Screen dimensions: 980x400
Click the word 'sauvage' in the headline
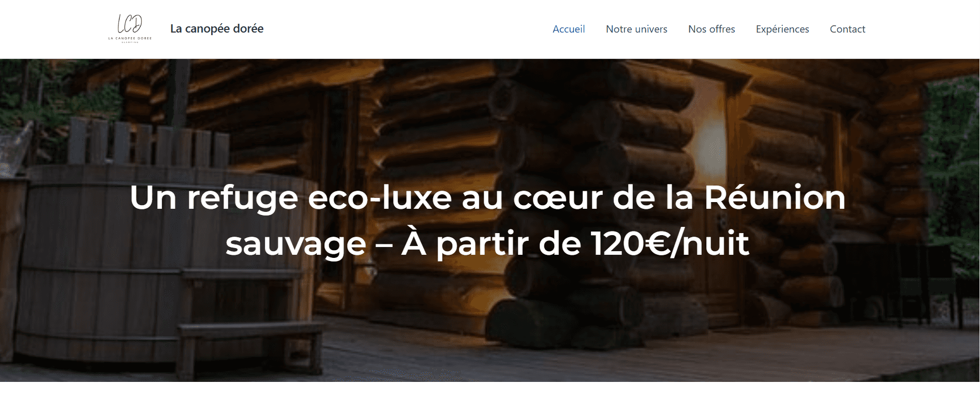[296, 244]
